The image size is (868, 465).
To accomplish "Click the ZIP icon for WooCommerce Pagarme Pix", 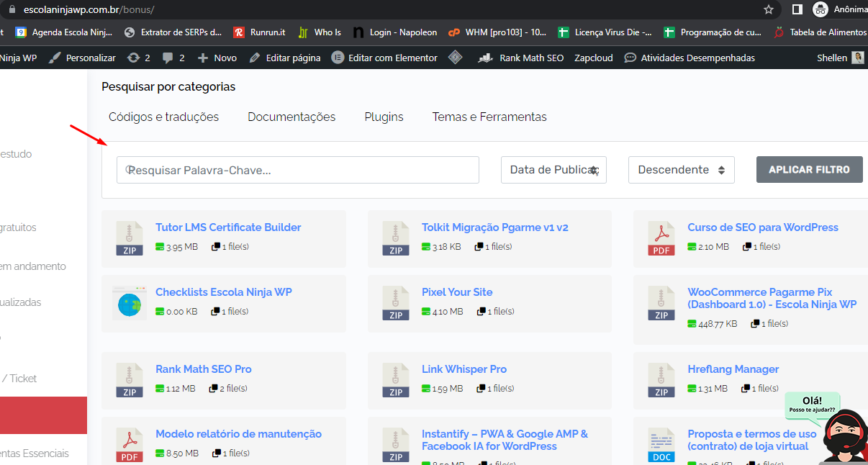I will point(661,303).
